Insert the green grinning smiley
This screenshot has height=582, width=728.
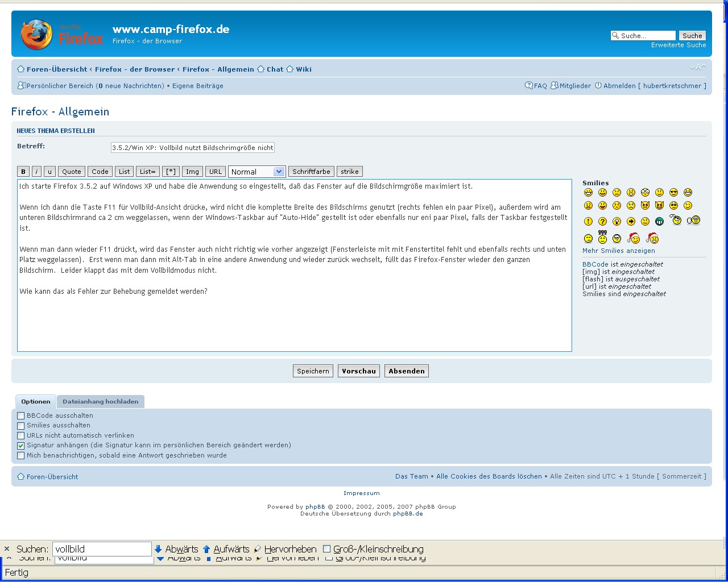click(x=659, y=222)
